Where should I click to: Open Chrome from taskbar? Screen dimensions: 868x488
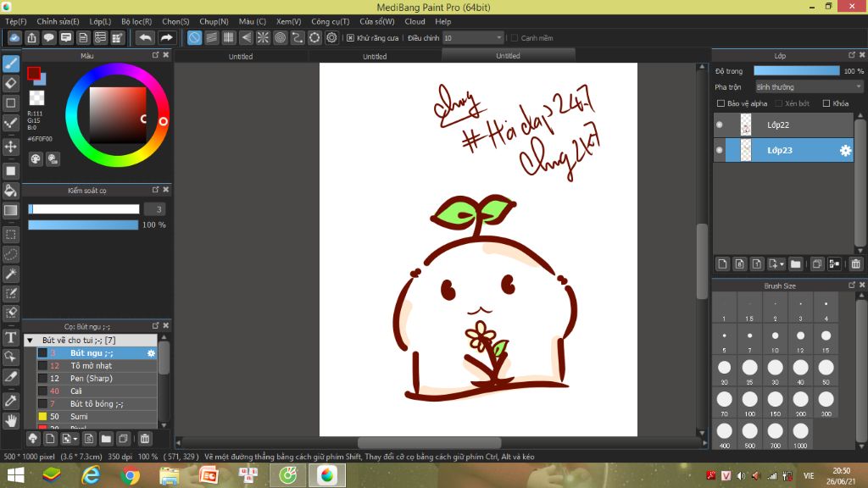(130, 476)
